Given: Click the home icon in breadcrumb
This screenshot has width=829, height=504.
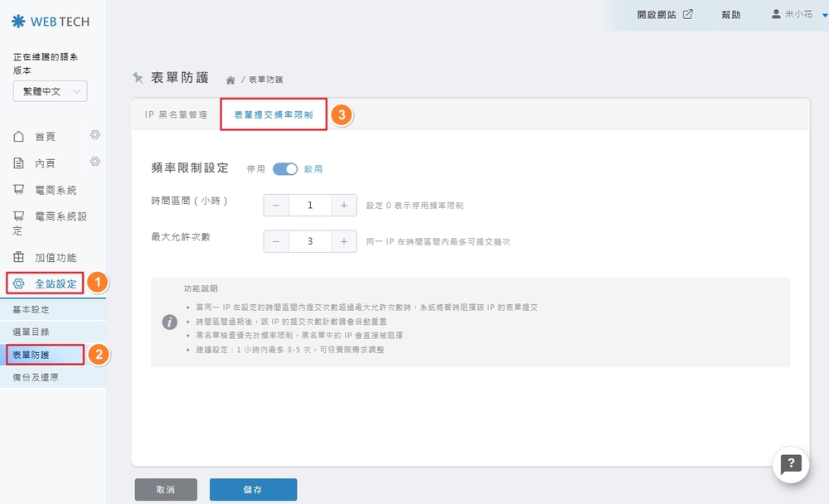Looking at the screenshot, I should (230, 80).
